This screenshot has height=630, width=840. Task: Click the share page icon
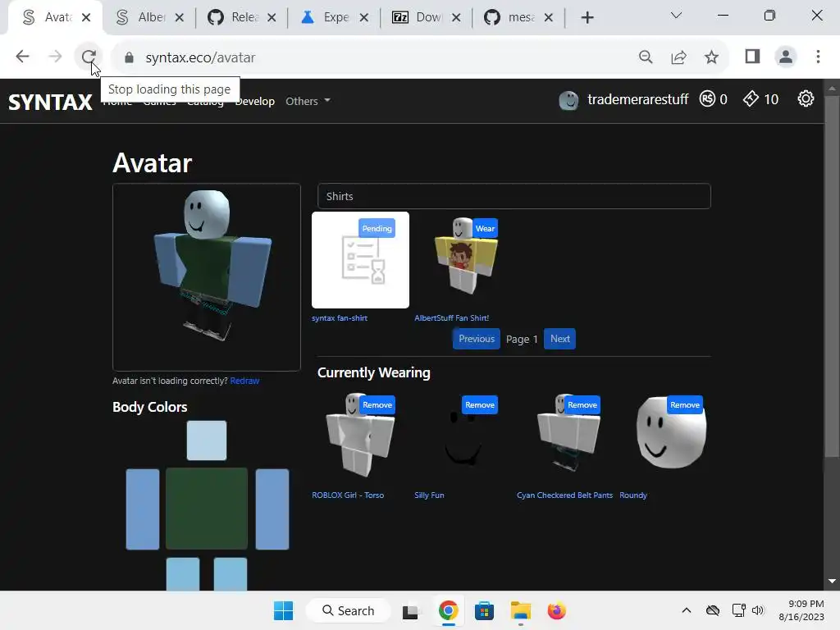tap(678, 57)
